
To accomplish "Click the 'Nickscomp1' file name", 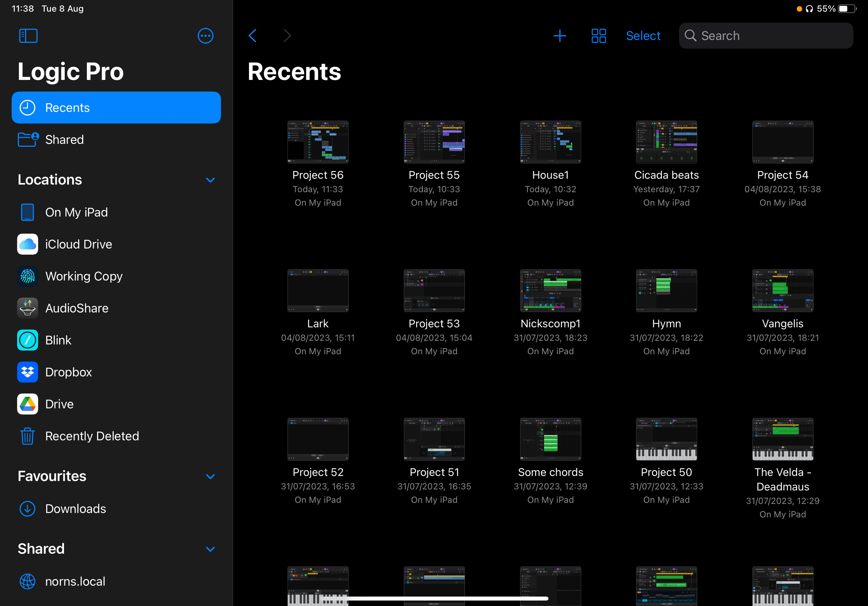I will pos(550,323).
